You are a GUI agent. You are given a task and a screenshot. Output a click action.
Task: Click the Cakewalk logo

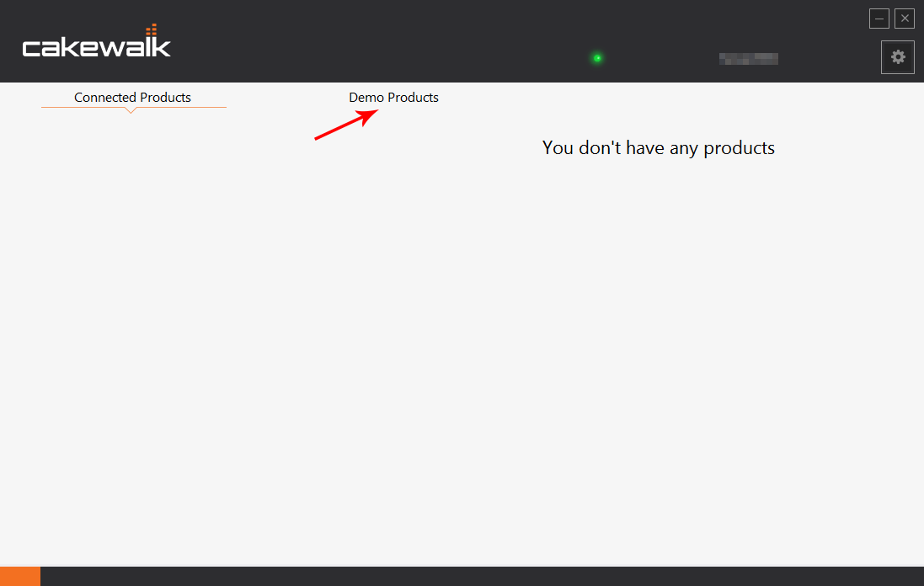tap(96, 45)
